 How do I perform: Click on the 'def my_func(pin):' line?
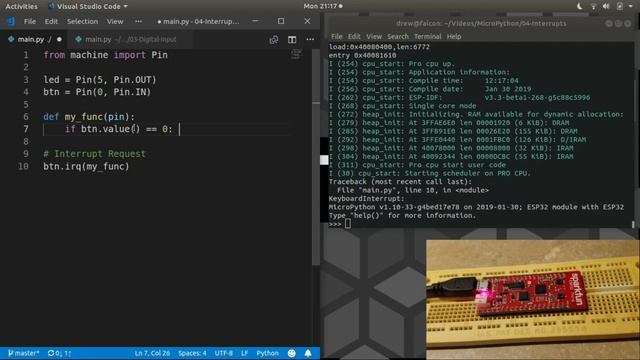[89, 117]
